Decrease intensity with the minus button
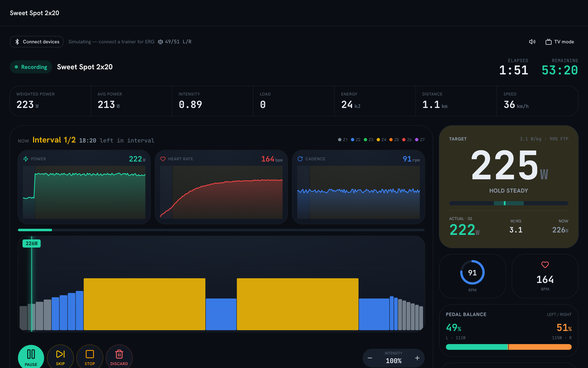This screenshot has height=368, width=588. click(370, 358)
